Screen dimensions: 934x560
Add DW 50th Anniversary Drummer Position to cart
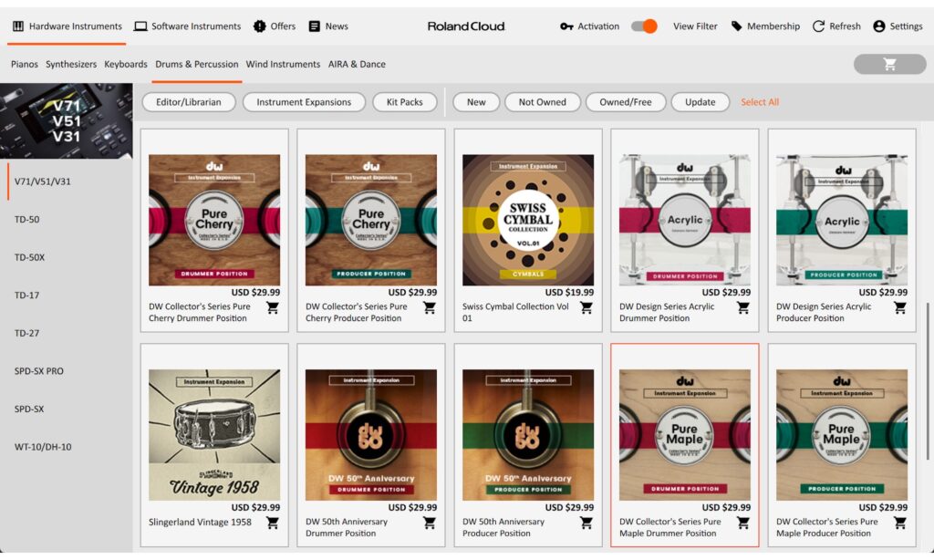(x=429, y=523)
